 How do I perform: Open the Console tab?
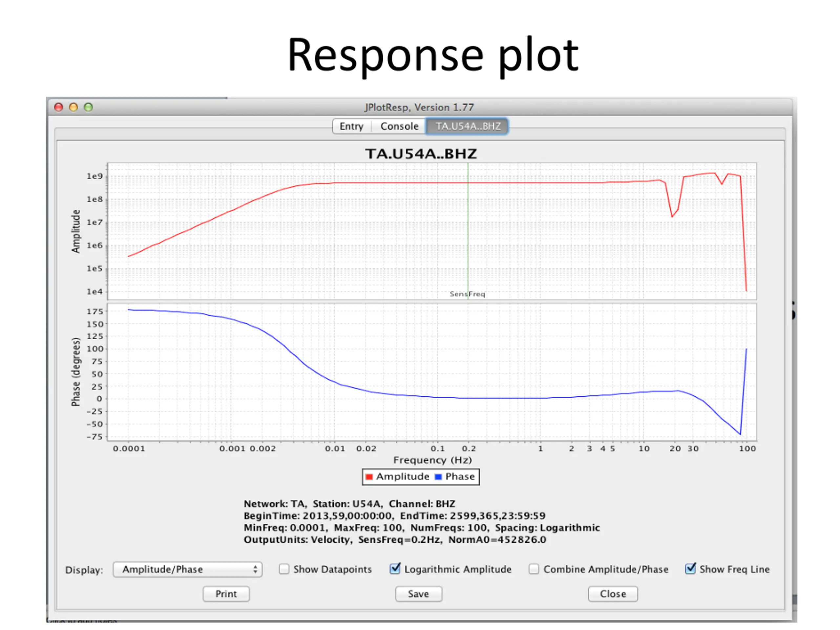[x=399, y=126]
